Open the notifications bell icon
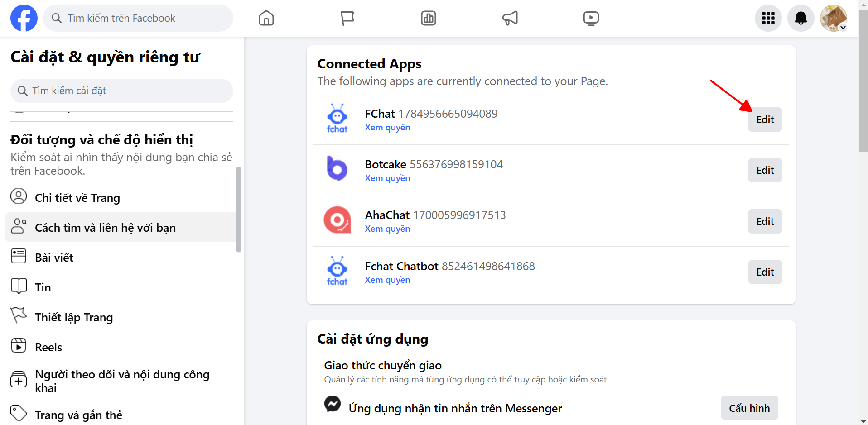Viewport: 868px width, 425px height. [801, 18]
